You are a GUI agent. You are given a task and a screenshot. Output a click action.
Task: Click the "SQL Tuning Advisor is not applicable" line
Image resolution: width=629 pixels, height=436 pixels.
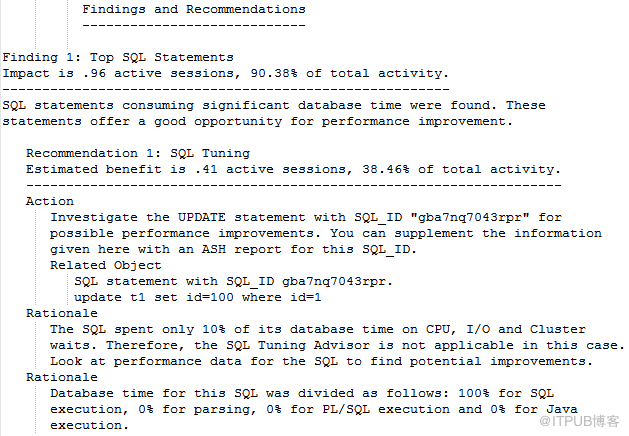(336, 345)
